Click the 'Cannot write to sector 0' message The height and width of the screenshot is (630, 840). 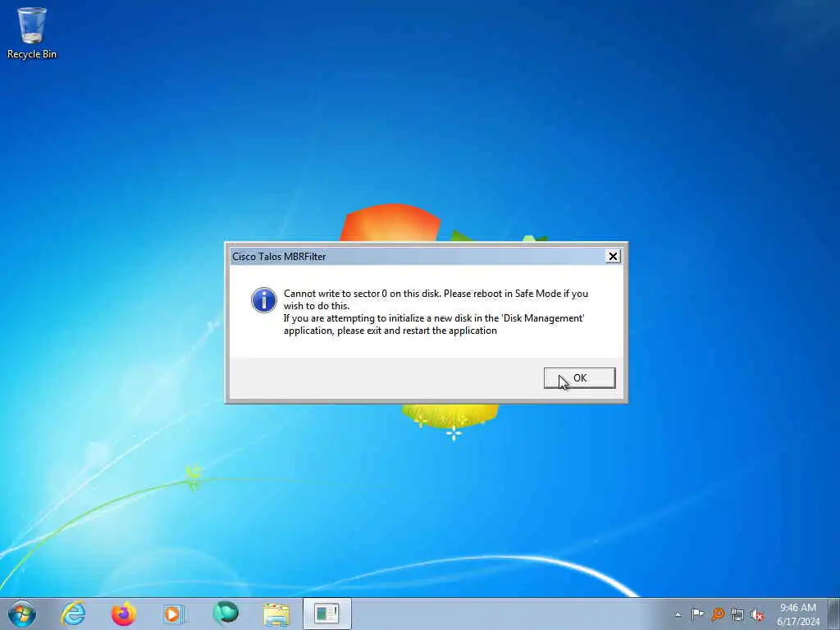(x=436, y=312)
